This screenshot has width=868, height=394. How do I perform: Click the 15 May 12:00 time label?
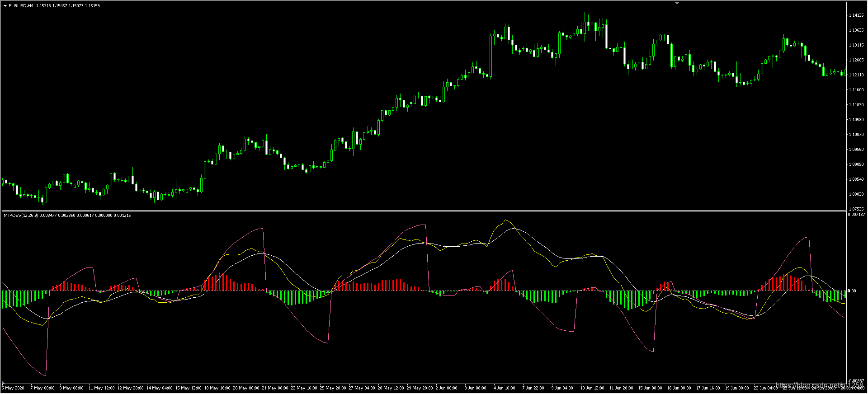[x=188, y=388]
